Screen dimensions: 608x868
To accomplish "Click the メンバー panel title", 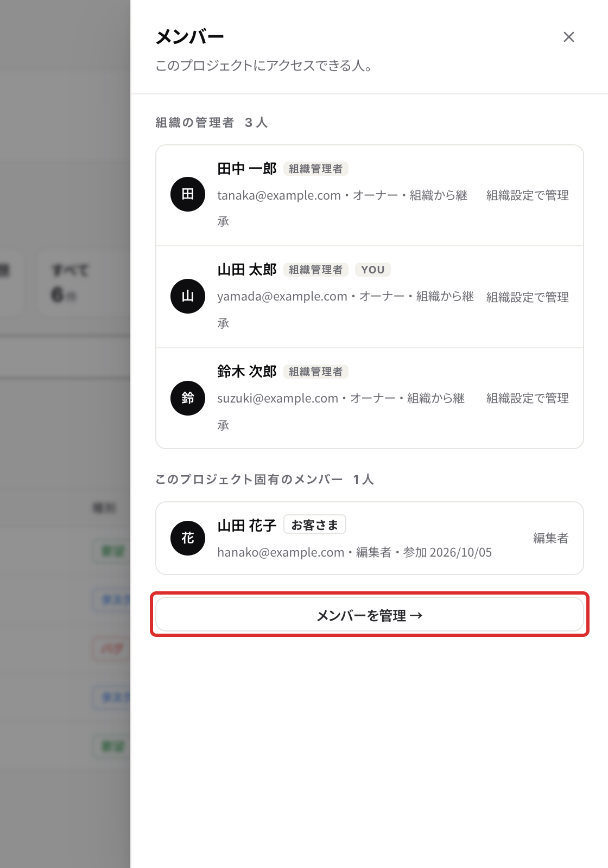I will pos(189,37).
